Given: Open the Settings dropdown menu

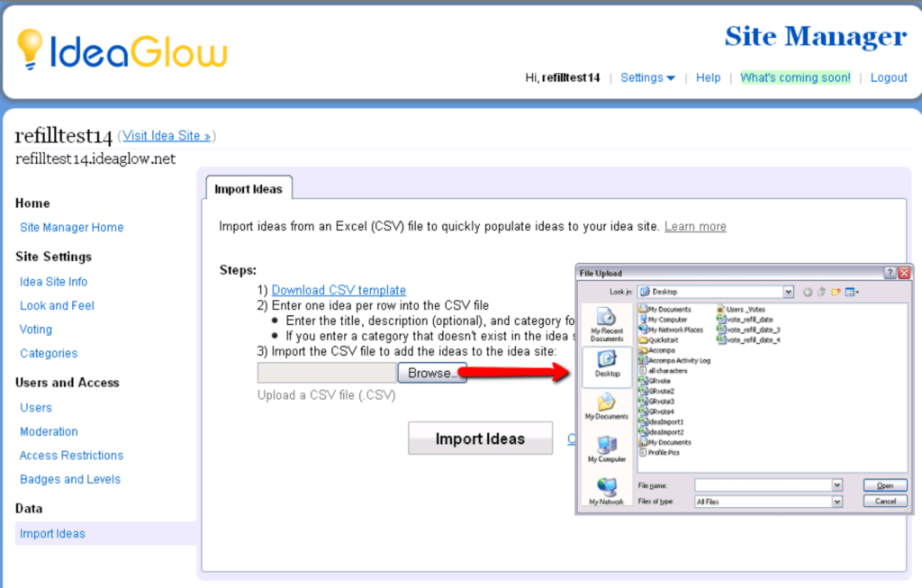Looking at the screenshot, I should 647,77.
